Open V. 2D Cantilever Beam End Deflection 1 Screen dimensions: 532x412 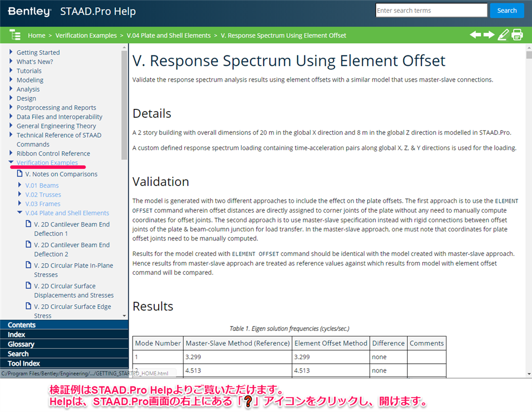[72, 229]
